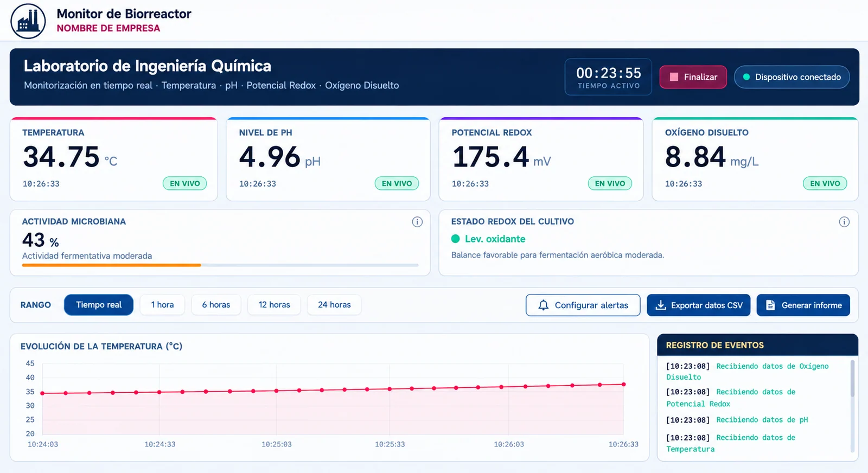Click the Dispositivo conectado status pill
This screenshot has width=868, height=473.
[792, 77]
